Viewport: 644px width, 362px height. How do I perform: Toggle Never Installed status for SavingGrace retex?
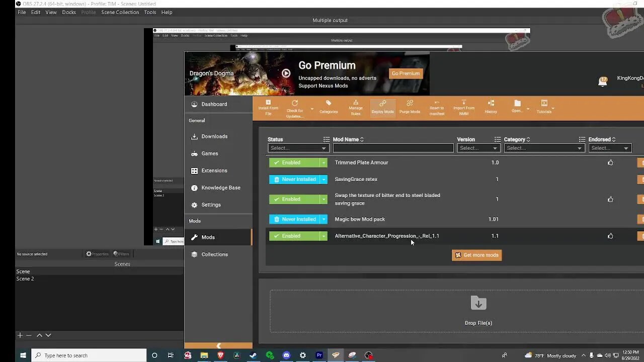point(294,179)
